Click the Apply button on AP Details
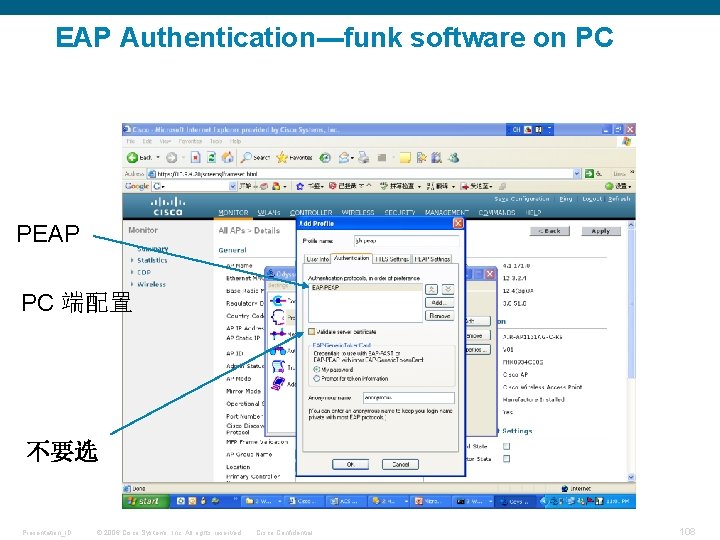 click(x=601, y=231)
